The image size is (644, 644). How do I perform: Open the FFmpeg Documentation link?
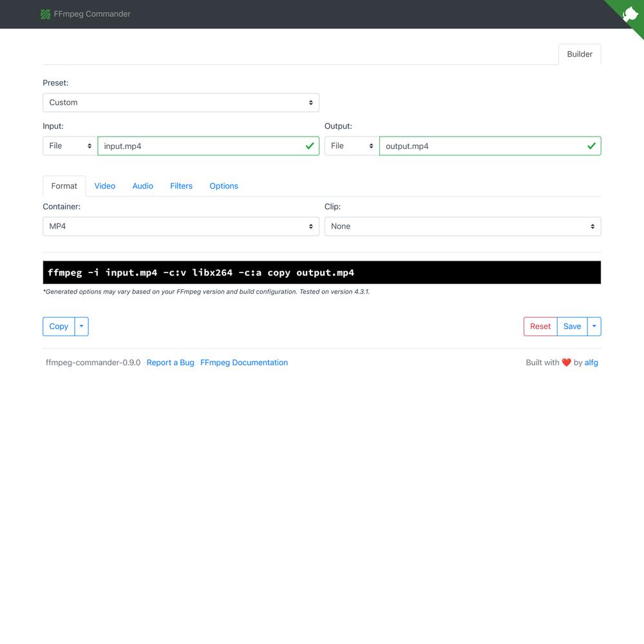point(244,363)
